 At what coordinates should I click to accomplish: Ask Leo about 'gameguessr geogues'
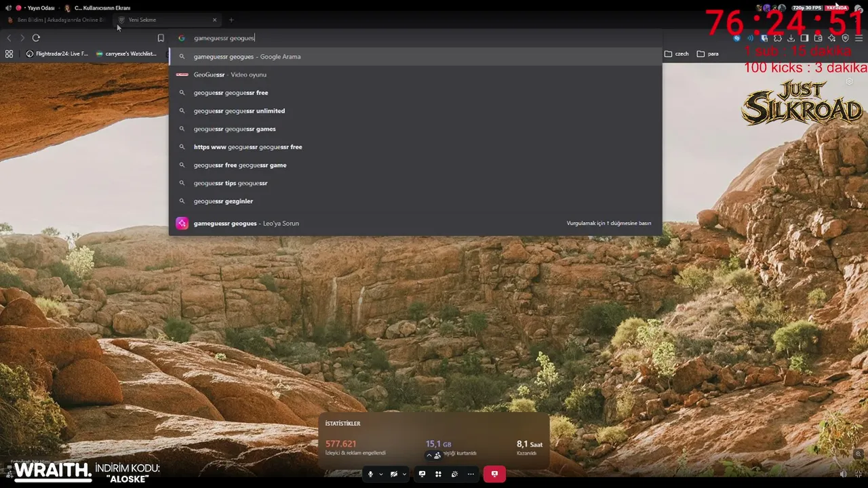click(x=415, y=223)
